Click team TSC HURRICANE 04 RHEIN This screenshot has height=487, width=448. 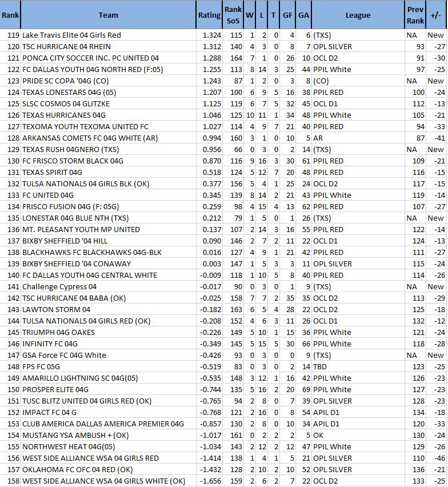(x=109, y=47)
